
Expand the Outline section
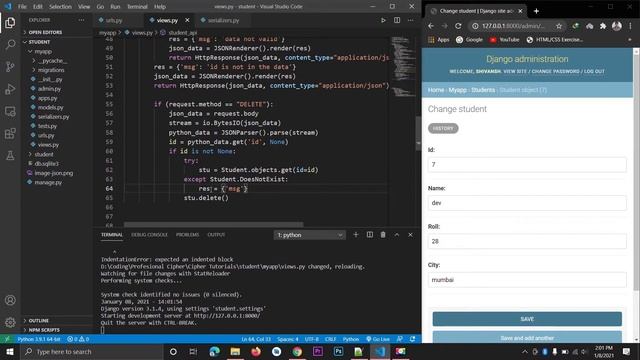(x=37, y=320)
